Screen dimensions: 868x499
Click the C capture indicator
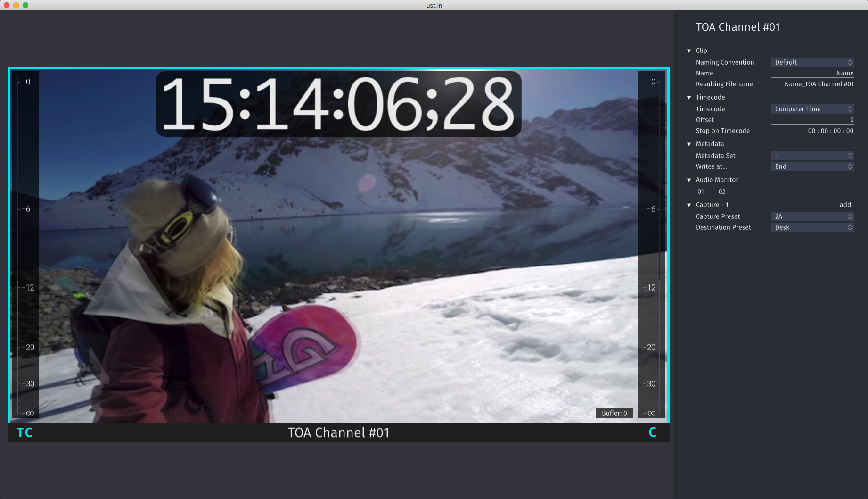653,432
